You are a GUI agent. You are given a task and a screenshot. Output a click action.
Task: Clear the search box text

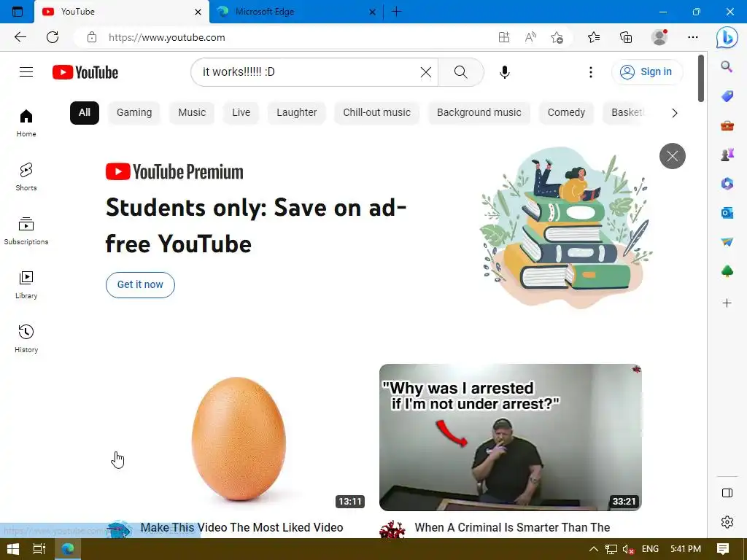[426, 72]
